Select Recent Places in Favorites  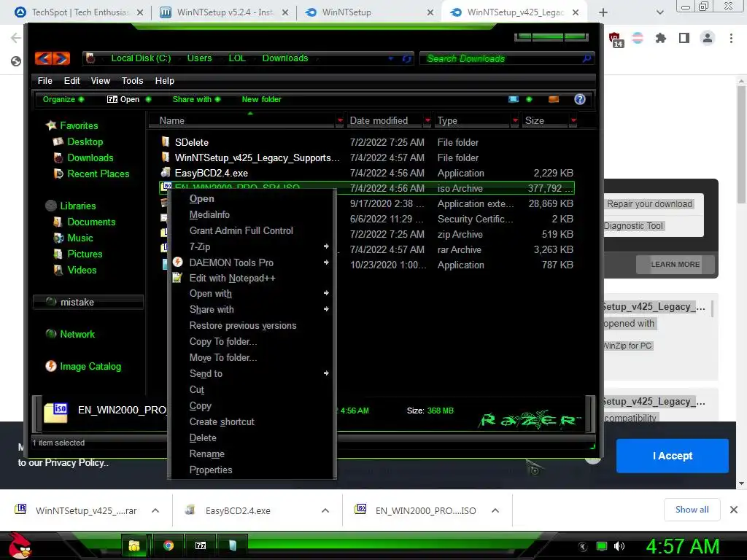(98, 174)
